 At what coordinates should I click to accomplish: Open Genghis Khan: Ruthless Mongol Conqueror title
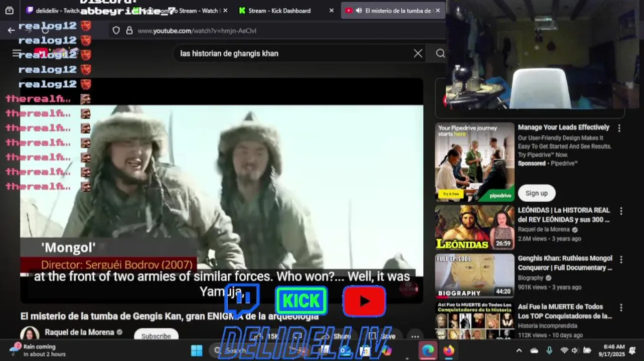click(x=565, y=263)
